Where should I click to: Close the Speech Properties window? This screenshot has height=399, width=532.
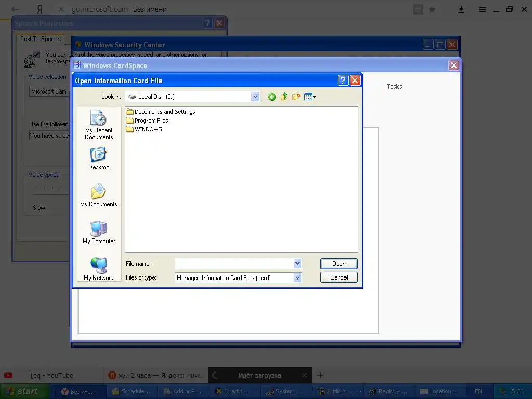[220, 23]
